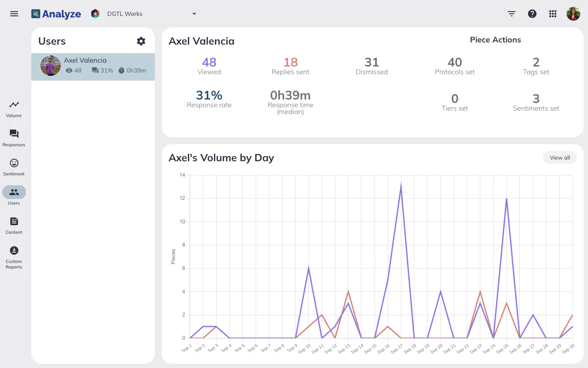This screenshot has width=588, height=368.
Task: Open the help question mark icon
Action: coord(532,14)
